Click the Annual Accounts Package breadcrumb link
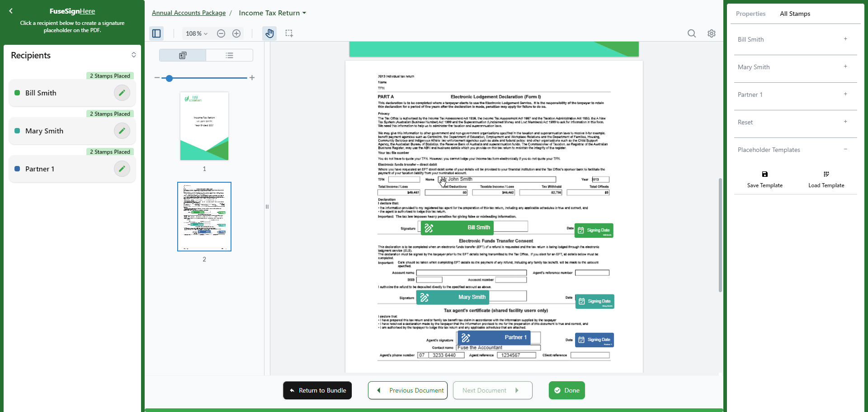The width and height of the screenshot is (868, 412). click(x=189, y=13)
